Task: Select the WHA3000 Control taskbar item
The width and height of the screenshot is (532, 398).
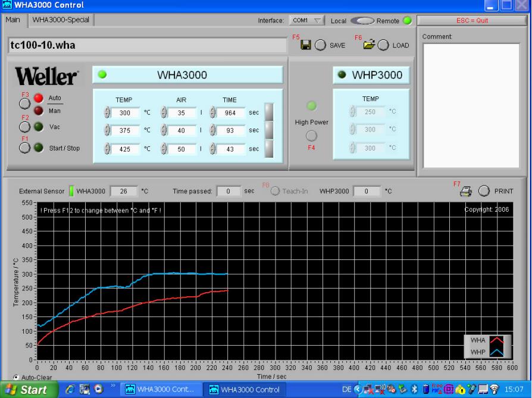Action: pos(245,390)
